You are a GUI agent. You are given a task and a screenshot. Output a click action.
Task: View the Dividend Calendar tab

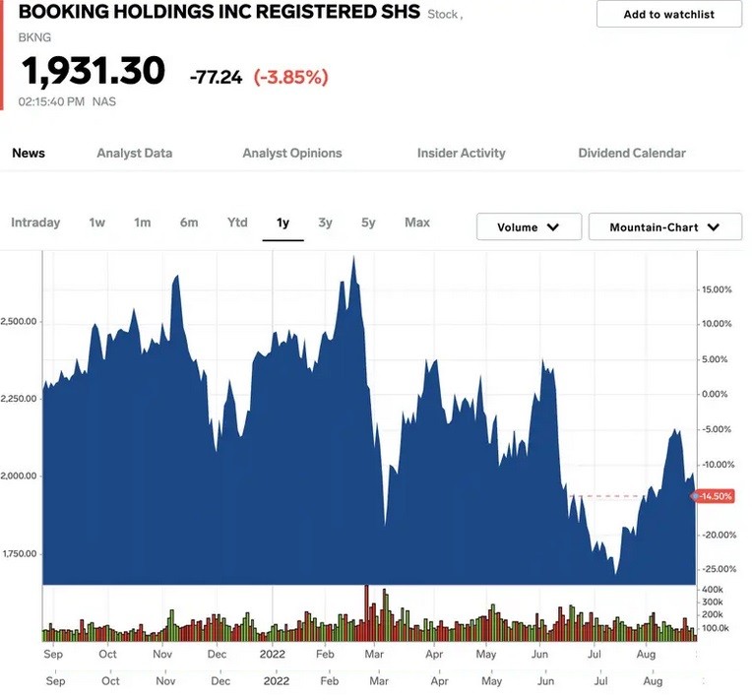(632, 153)
